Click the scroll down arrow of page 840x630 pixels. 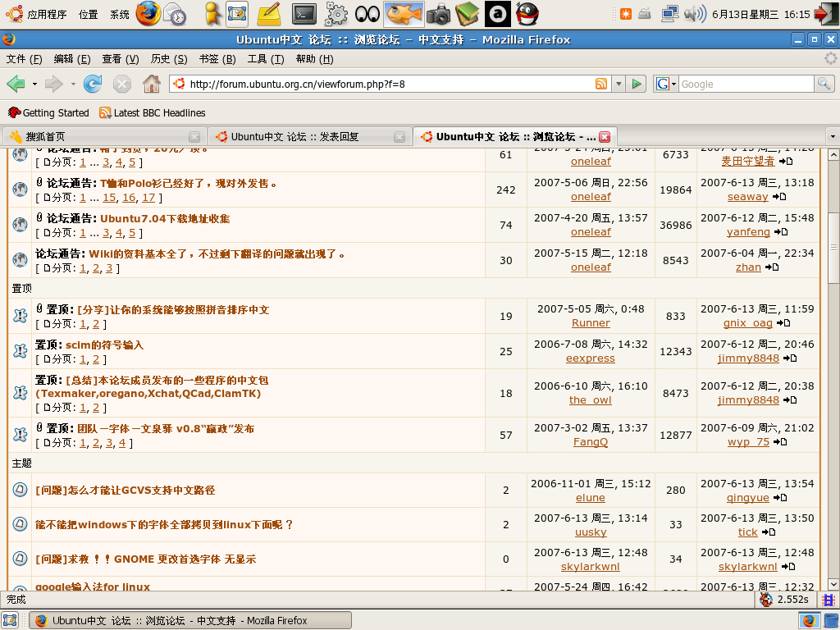[x=833, y=584]
